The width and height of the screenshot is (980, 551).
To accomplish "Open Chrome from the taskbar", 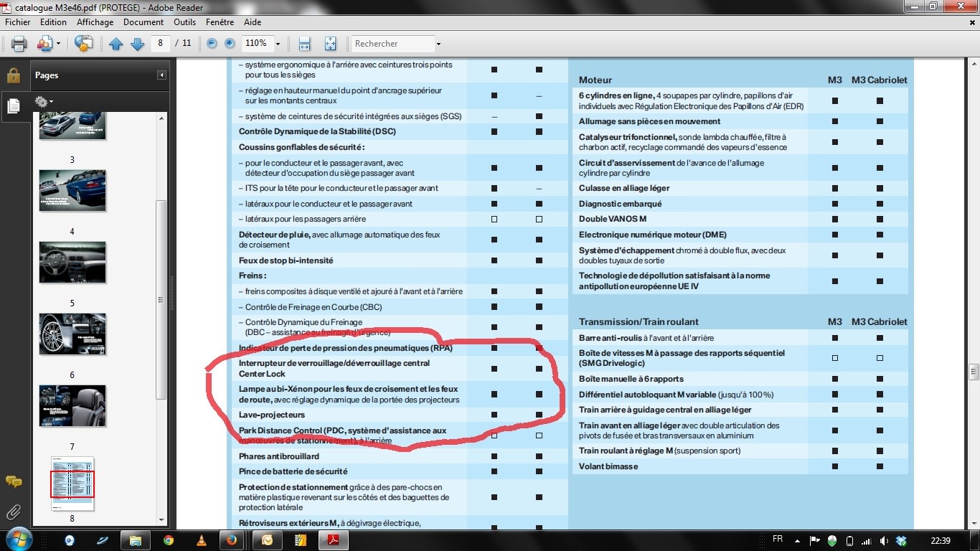I will coord(168,540).
